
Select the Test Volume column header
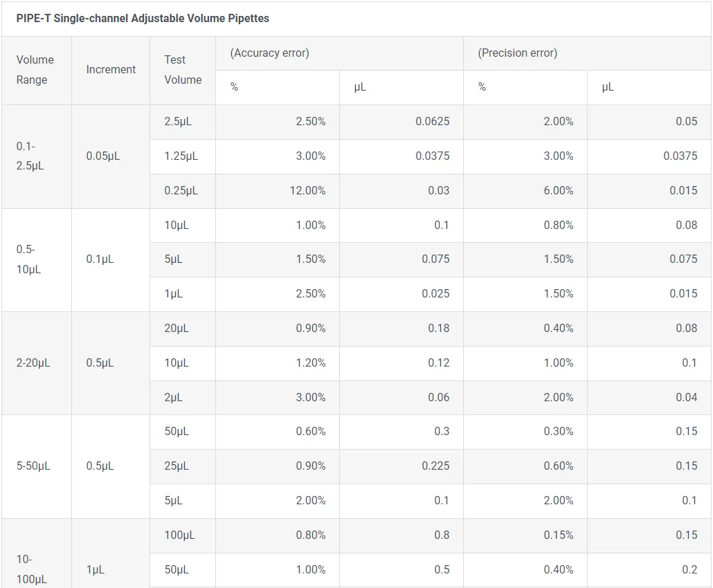(183, 70)
